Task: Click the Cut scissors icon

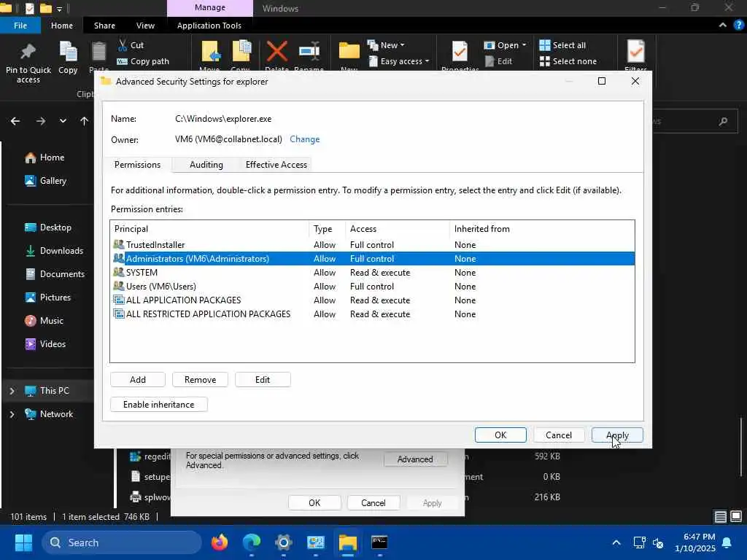Action: point(123,45)
